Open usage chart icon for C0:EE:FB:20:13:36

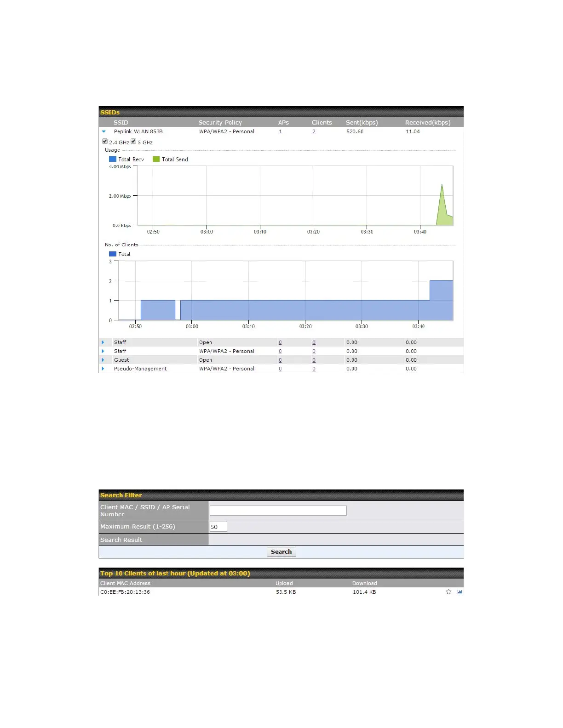point(460,592)
